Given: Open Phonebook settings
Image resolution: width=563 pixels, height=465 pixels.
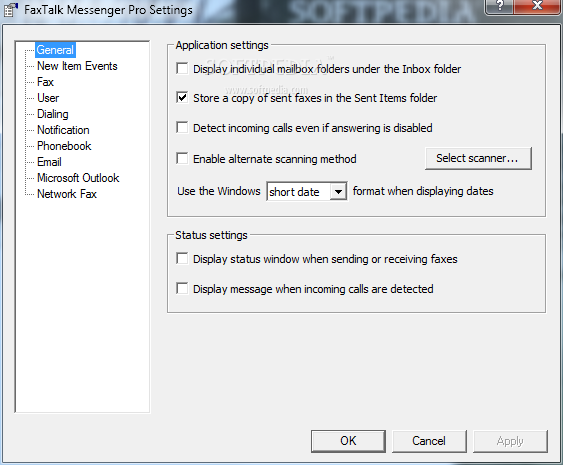Looking at the screenshot, I should click(64, 146).
